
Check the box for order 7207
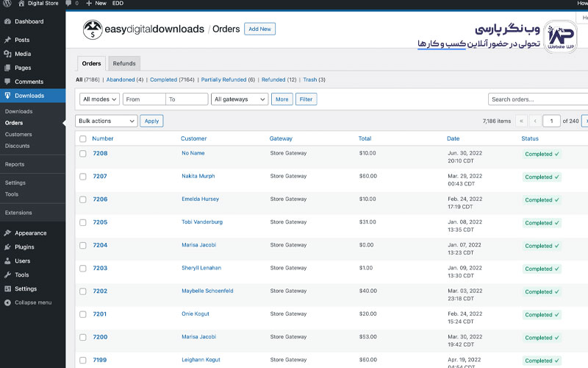click(83, 177)
